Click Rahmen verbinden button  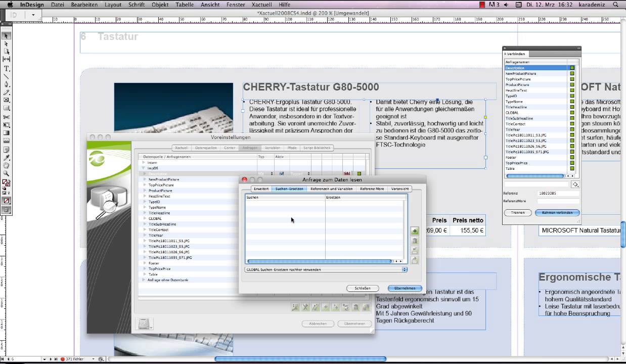(557, 212)
